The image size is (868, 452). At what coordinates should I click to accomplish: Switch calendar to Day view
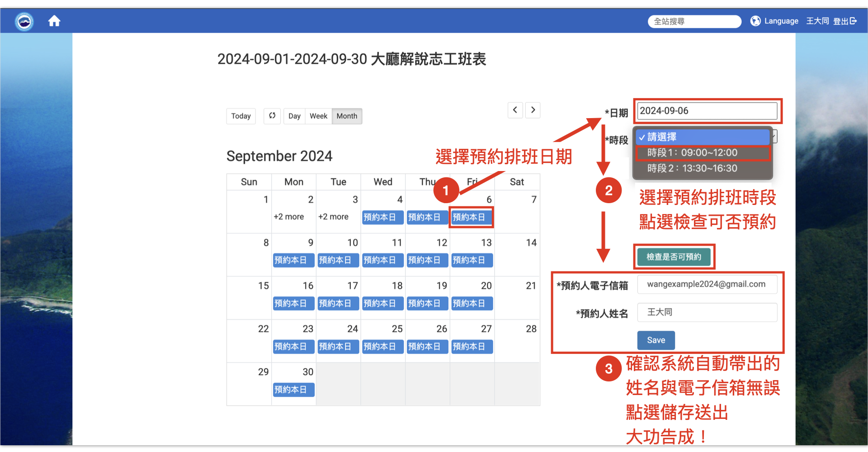(294, 116)
